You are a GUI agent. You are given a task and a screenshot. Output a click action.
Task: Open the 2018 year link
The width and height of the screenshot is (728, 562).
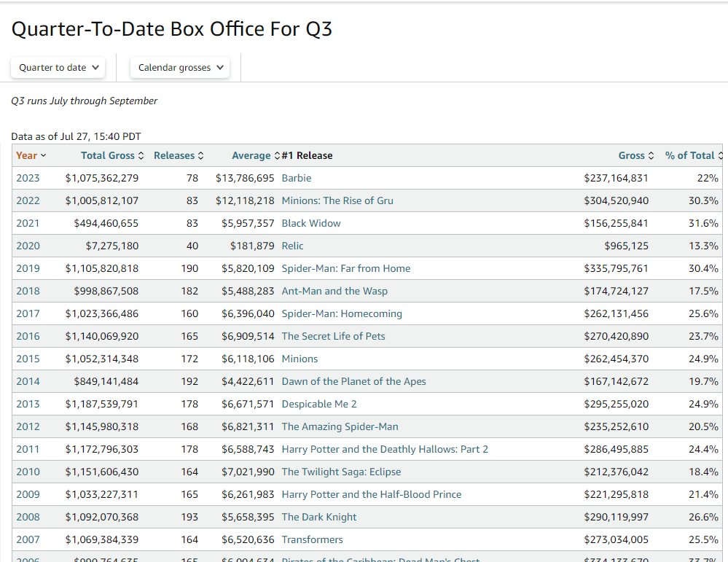pyautogui.click(x=28, y=292)
